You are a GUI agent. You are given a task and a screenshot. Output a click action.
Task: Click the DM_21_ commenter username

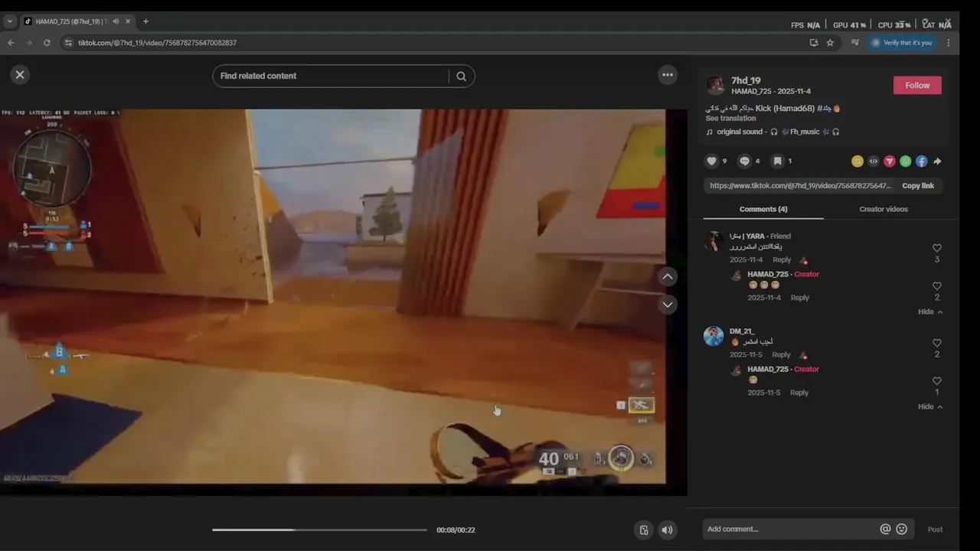(741, 331)
